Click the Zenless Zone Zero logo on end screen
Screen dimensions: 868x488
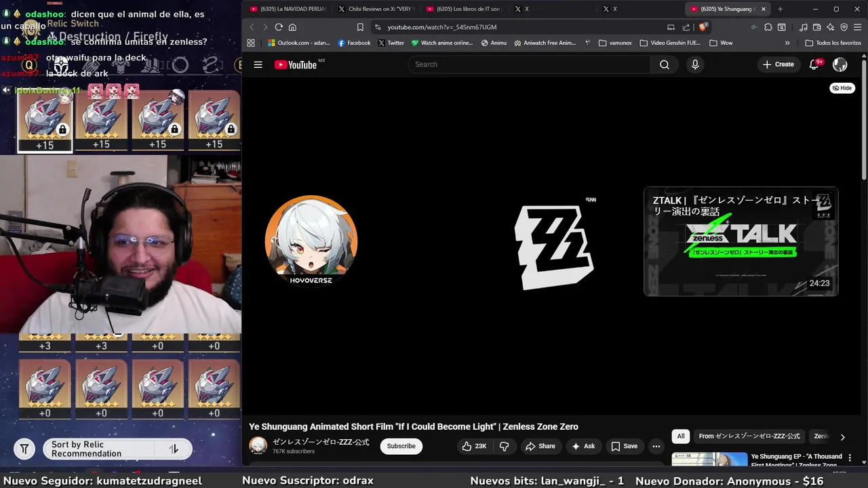554,247
